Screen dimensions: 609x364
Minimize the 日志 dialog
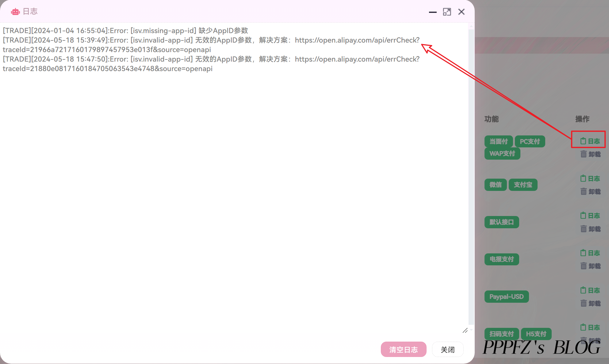(x=433, y=12)
